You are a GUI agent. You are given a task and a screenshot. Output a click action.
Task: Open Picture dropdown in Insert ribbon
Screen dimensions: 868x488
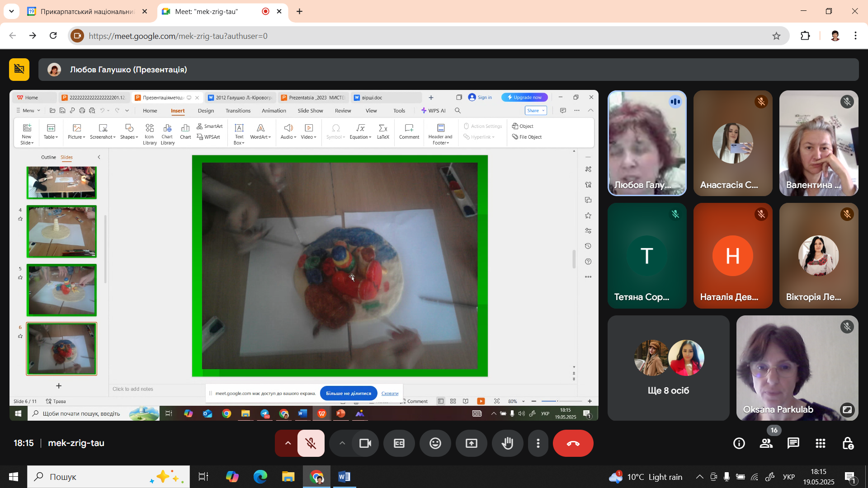76,131
